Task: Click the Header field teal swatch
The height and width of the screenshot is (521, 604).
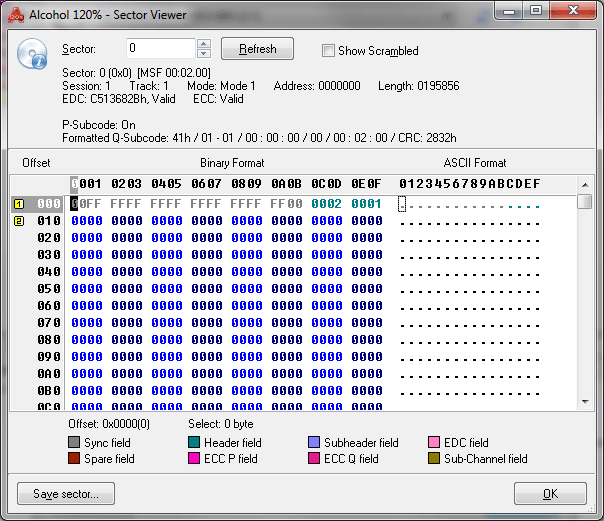Action: click(194, 442)
